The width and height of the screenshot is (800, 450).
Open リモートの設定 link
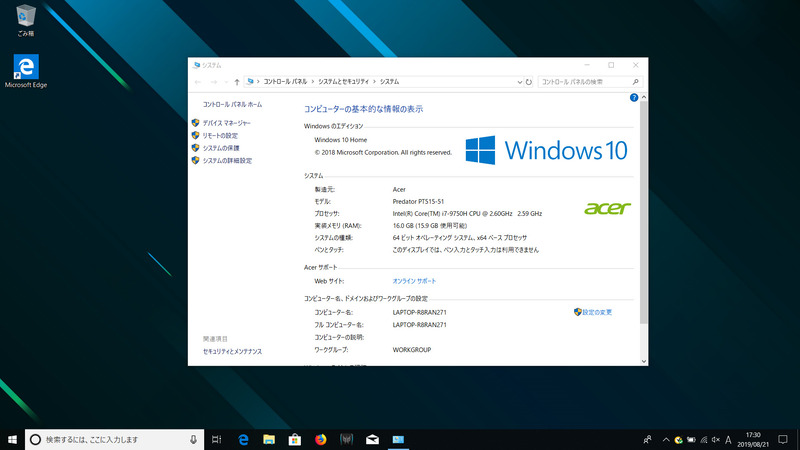tap(220, 136)
